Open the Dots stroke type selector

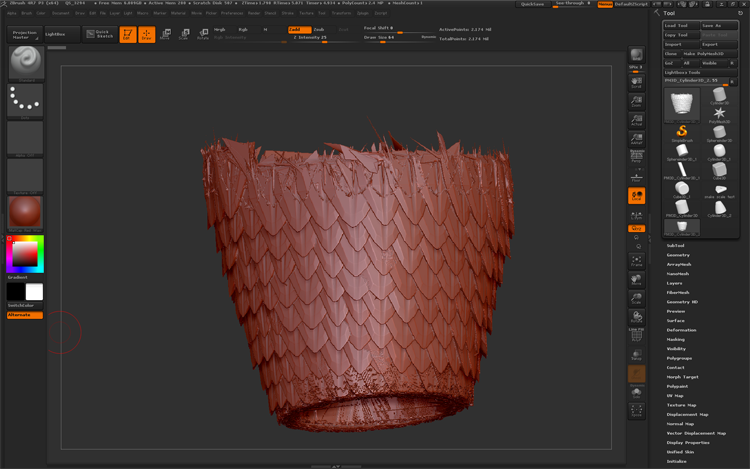(25, 101)
